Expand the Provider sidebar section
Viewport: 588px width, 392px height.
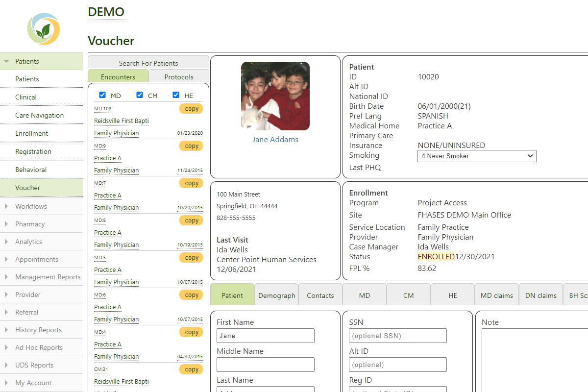click(41, 294)
